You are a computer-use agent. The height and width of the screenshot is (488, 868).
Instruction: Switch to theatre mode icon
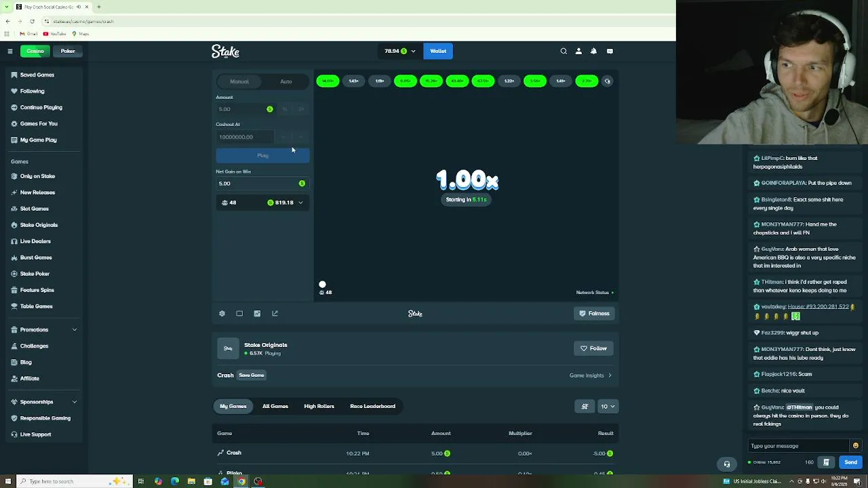click(x=239, y=313)
